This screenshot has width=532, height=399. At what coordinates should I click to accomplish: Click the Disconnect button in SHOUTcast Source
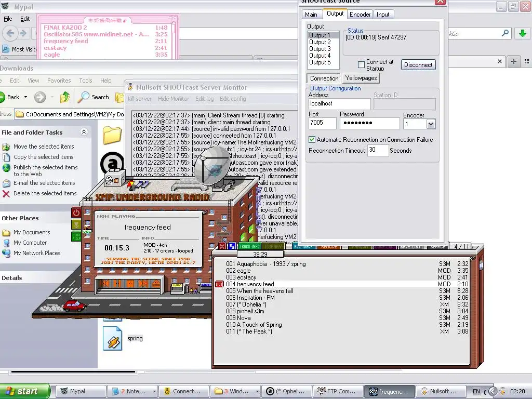418,65
